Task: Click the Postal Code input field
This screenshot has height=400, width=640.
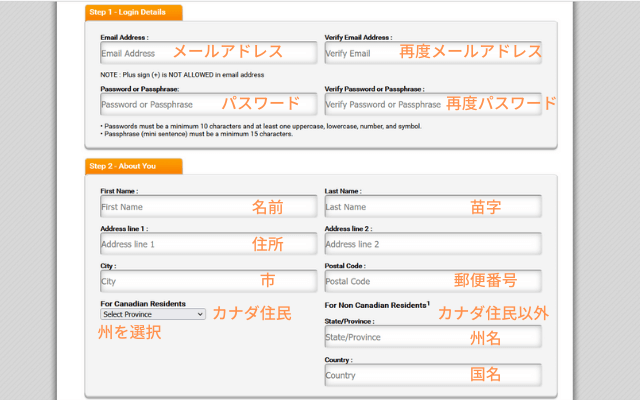Action: tap(433, 281)
